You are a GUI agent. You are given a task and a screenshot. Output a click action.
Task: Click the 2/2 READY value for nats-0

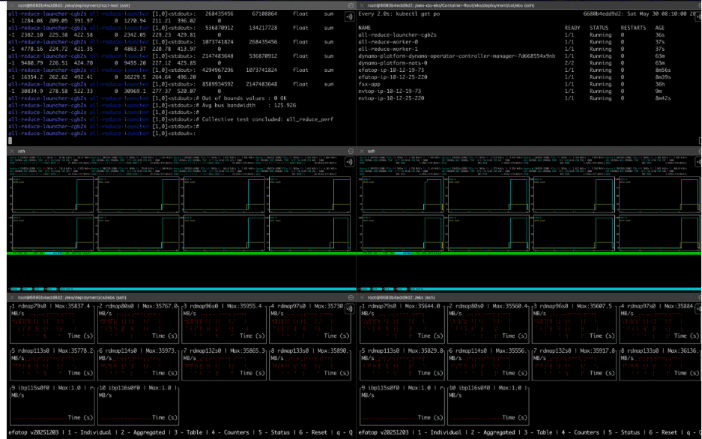pyautogui.click(x=569, y=63)
